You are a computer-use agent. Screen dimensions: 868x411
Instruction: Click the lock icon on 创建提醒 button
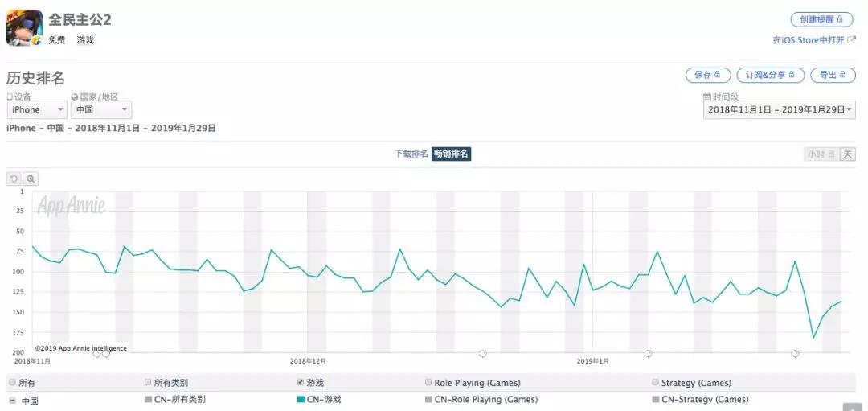click(841, 19)
